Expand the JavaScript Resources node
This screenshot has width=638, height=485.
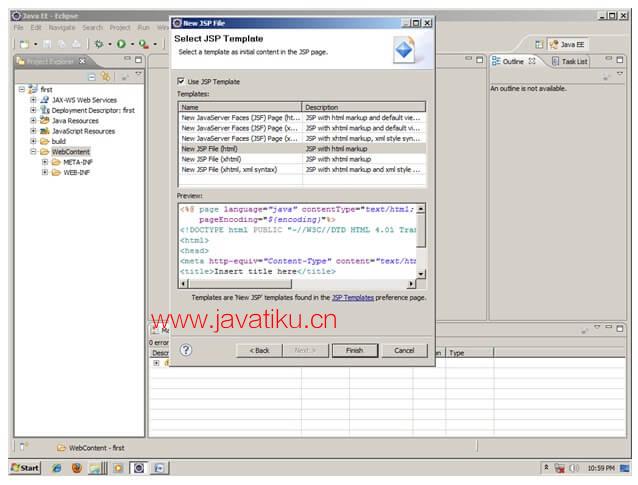coord(33,131)
